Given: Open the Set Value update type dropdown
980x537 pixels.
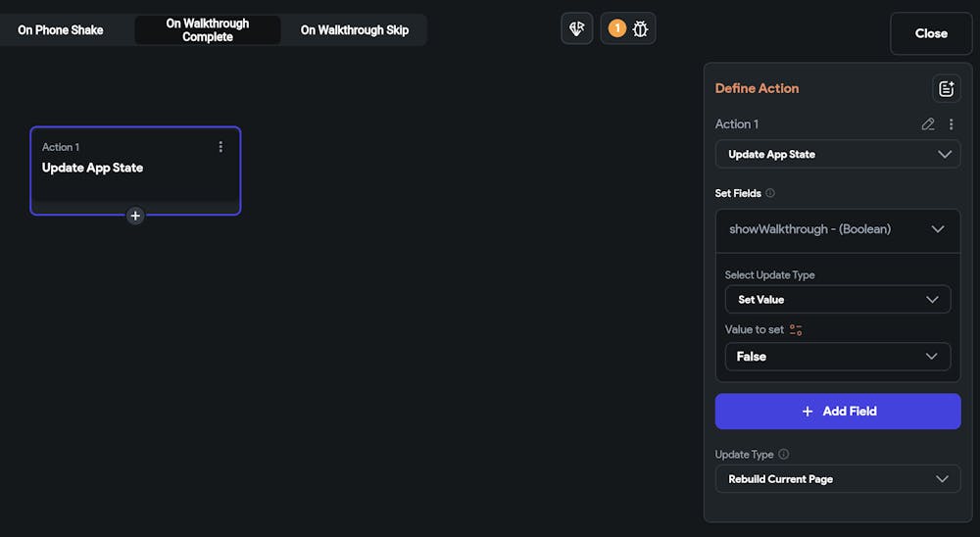Looking at the screenshot, I should 837,300.
